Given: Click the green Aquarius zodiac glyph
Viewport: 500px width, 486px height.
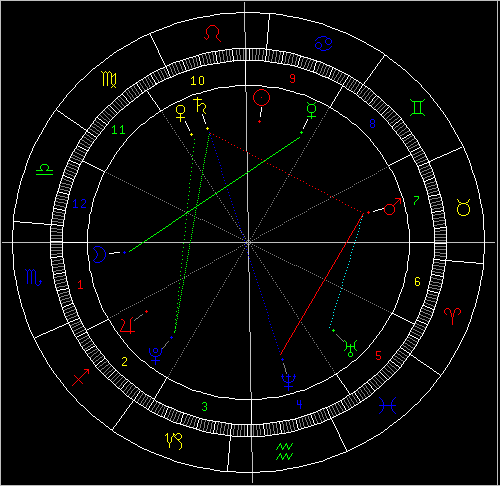Looking at the screenshot, I should tap(284, 451).
